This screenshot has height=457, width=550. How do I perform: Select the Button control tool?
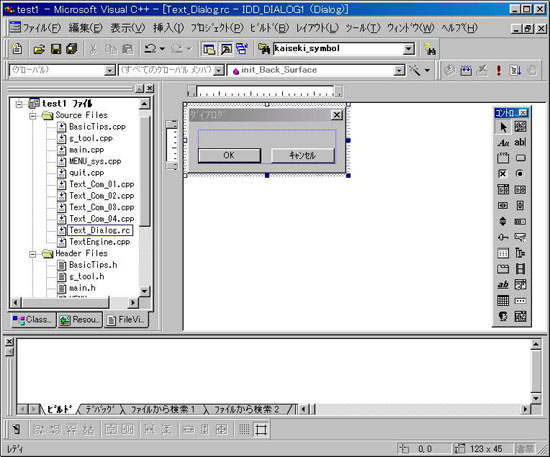coord(520,158)
